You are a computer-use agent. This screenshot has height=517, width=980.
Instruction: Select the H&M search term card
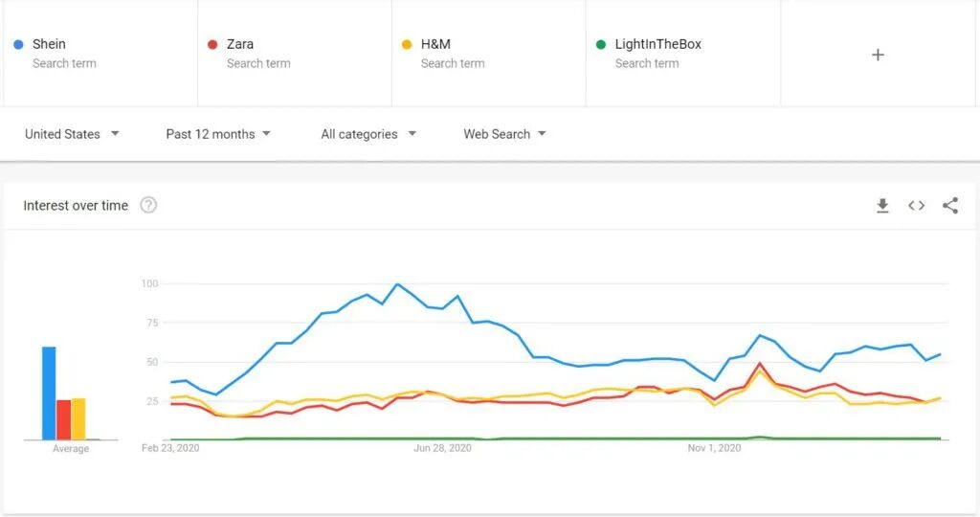click(489, 54)
